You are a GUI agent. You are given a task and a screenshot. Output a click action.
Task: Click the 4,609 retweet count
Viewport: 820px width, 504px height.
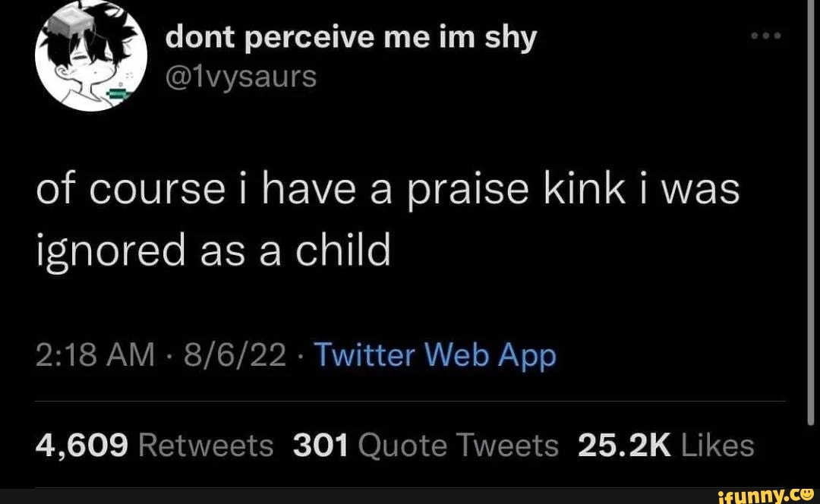pyautogui.click(x=81, y=446)
